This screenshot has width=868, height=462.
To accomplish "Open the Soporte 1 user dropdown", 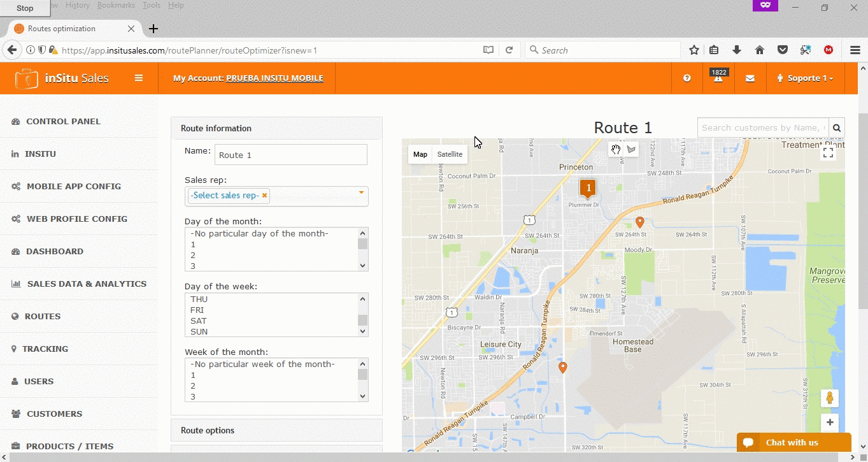I will [806, 78].
